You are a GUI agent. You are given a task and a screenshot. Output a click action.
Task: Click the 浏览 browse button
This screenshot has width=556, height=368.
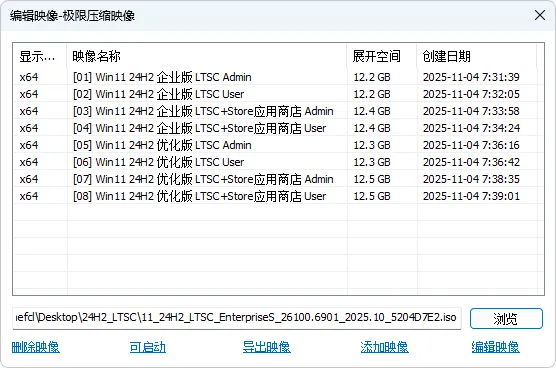click(506, 318)
